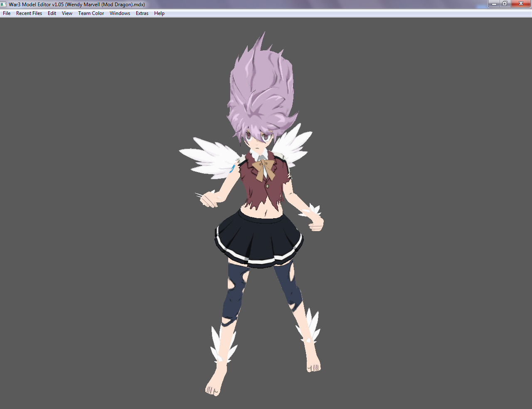Open the File menu
Screen dimensions: 532x409
[x=7, y=13]
